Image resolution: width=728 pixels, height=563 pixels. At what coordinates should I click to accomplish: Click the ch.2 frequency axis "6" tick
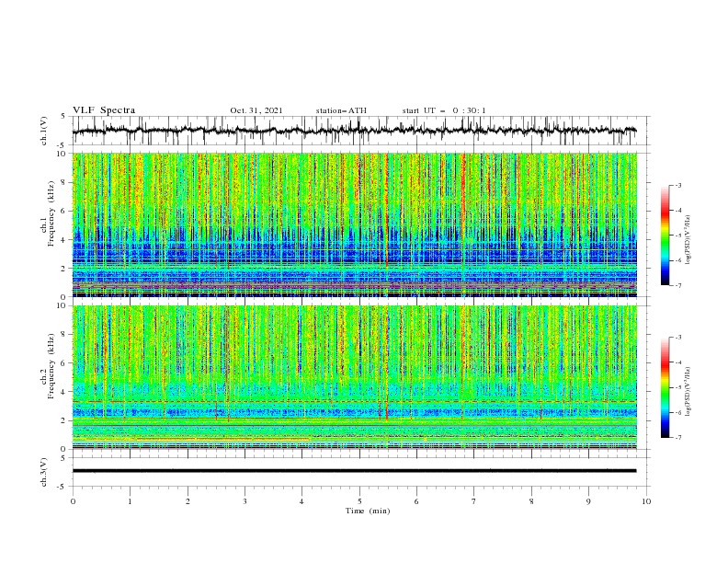pos(64,363)
